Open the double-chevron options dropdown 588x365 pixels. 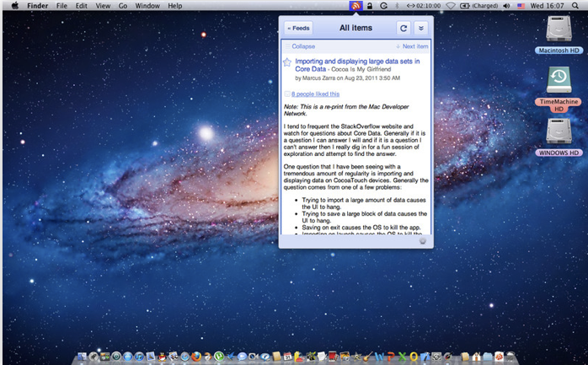(420, 28)
